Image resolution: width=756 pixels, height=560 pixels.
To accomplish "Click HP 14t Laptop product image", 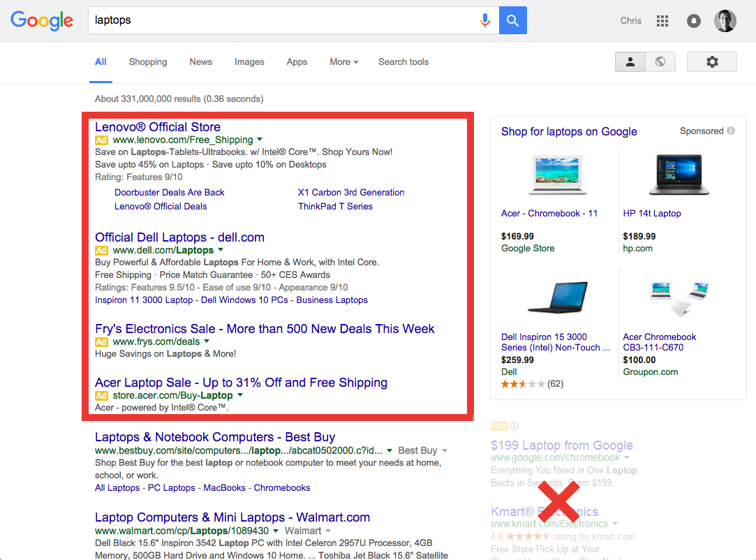I will coord(679,175).
